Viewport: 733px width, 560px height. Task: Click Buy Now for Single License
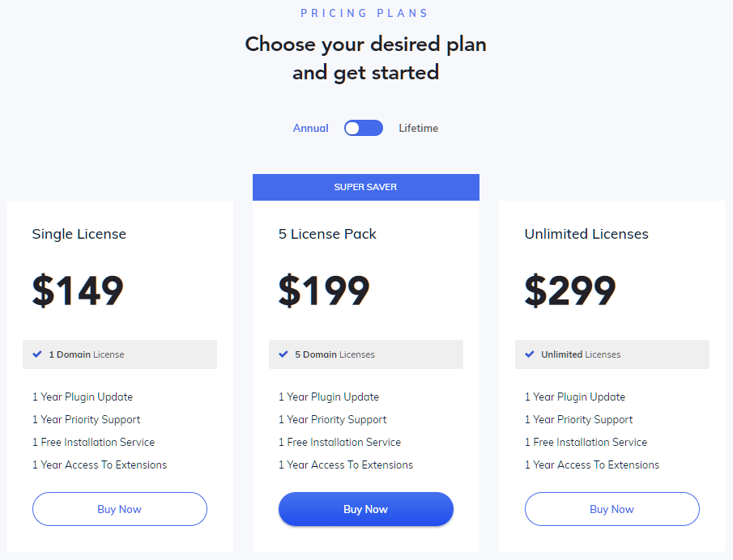[x=119, y=509]
